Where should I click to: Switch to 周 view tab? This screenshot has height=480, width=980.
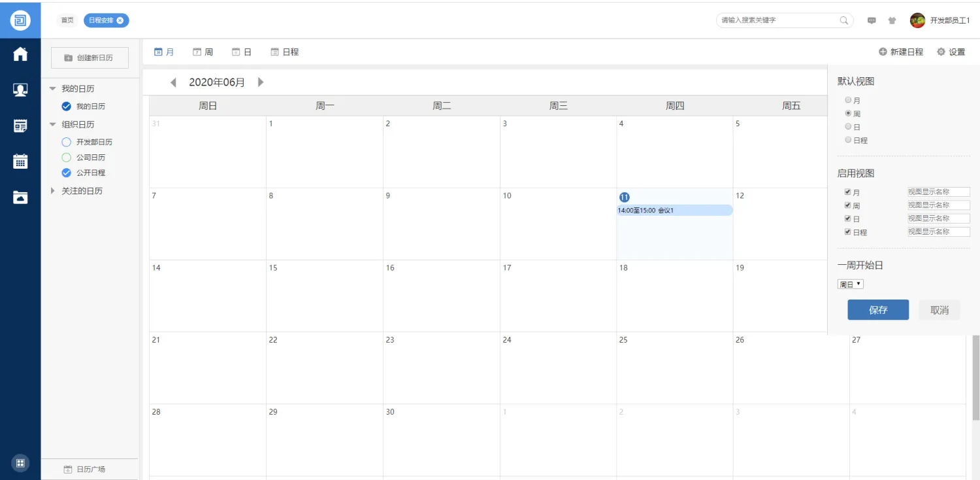pyautogui.click(x=203, y=52)
